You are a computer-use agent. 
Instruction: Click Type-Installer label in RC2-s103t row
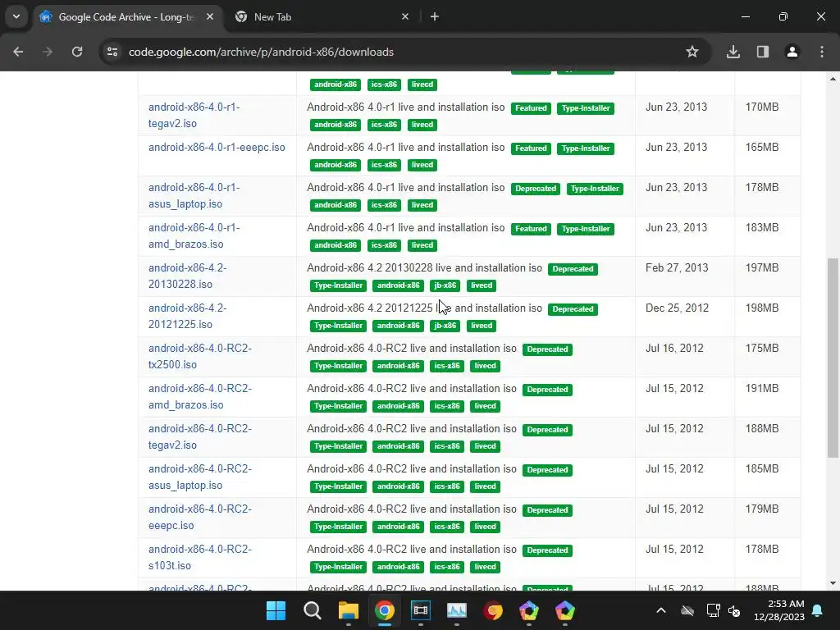coord(339,567)
